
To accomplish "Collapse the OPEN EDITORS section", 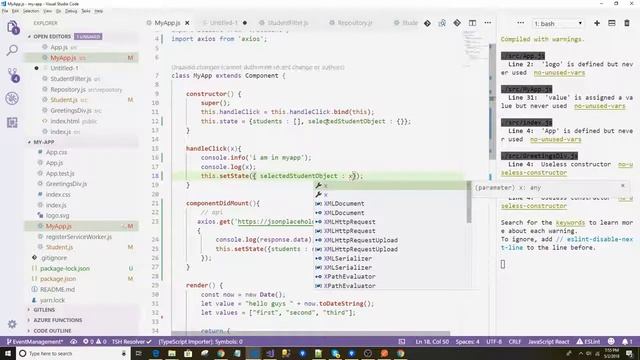I will (51, 36).
